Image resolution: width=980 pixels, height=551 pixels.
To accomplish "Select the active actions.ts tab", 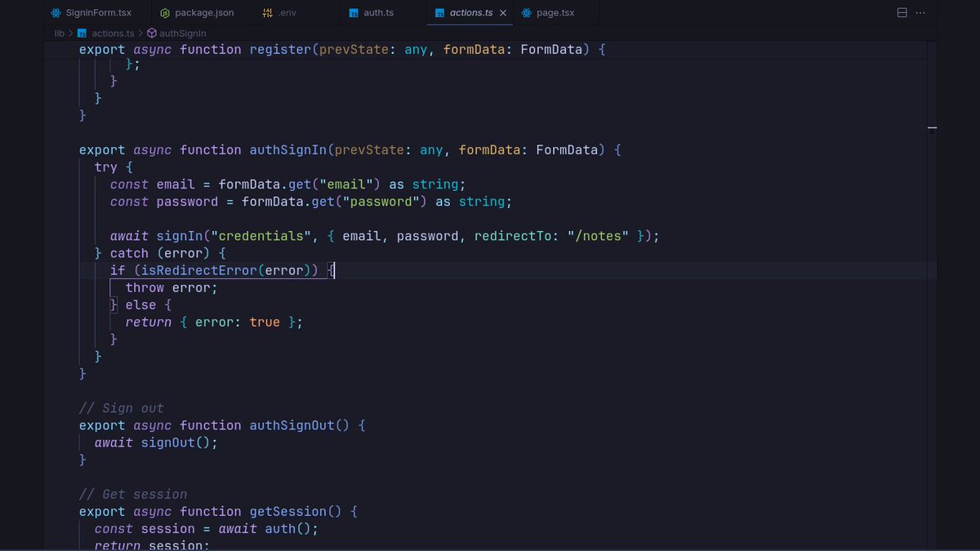I will (471, 13).
